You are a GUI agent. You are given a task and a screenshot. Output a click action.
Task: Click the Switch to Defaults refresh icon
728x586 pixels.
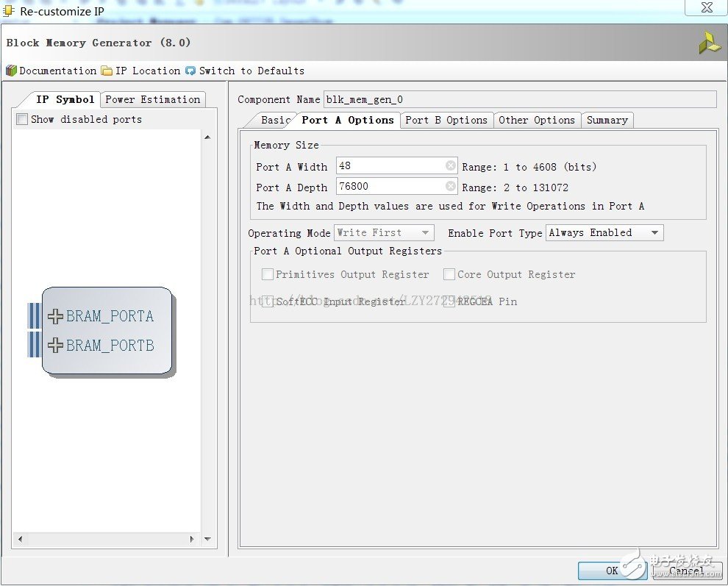point(190,71)
